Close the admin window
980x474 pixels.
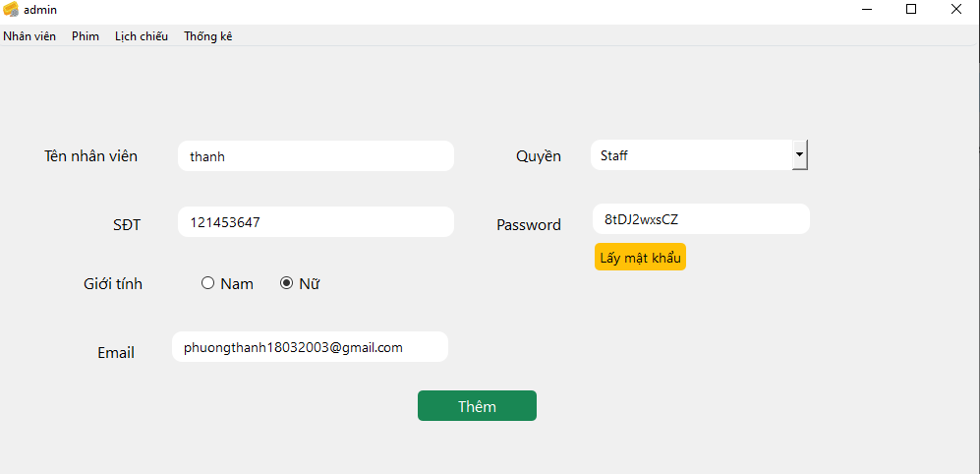tap(956, 9)
